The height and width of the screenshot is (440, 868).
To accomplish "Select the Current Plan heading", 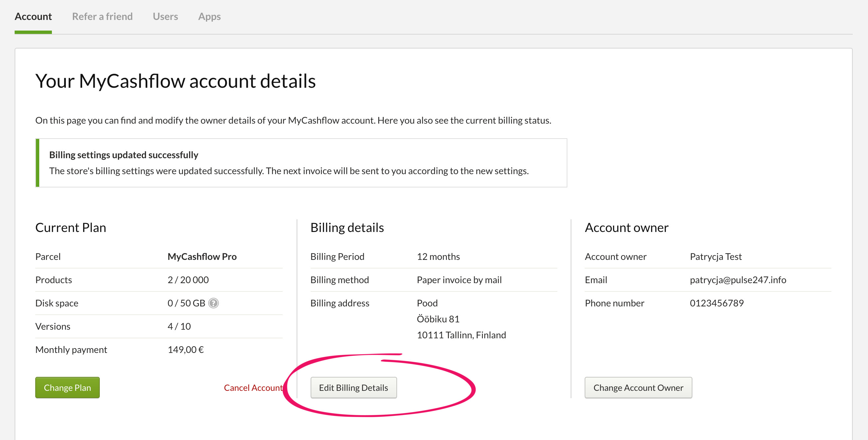I will click(71, 227).
